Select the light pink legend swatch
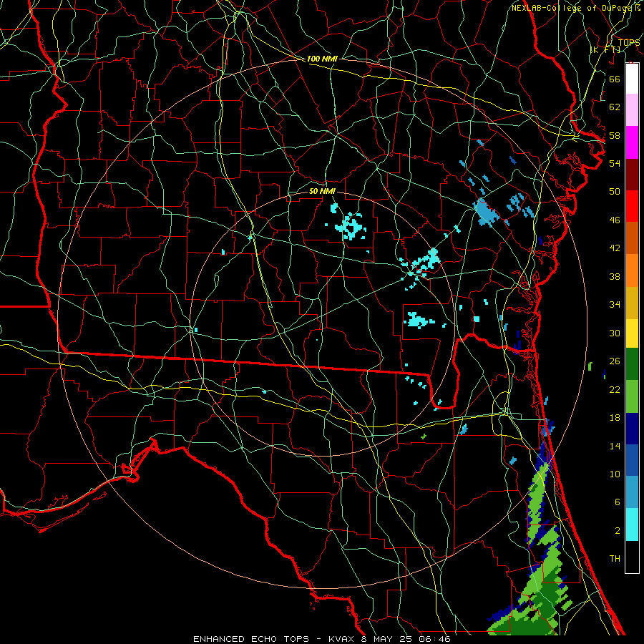644x644 pixels. [x=632, y=110]
